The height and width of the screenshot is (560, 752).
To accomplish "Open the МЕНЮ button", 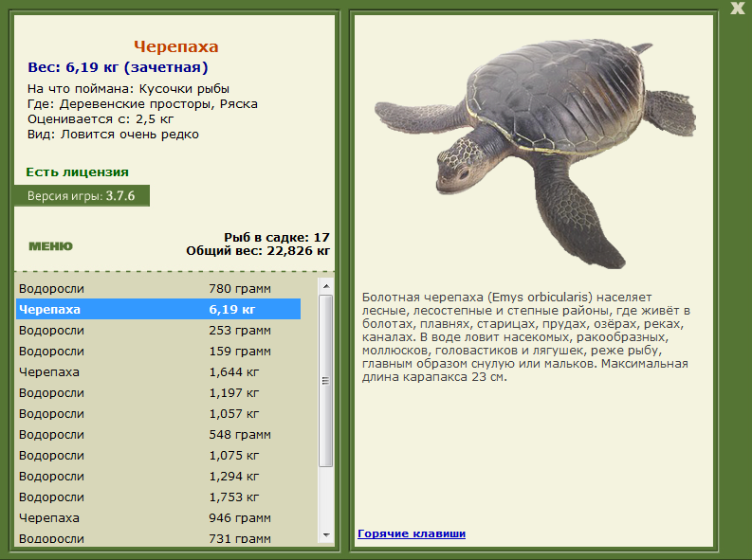I will point(51,246).
